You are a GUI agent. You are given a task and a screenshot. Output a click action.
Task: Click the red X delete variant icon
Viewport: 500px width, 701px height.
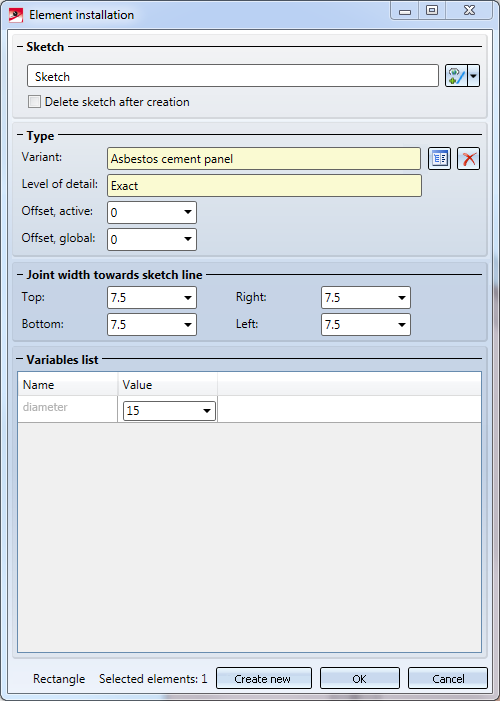click(469, 159)
